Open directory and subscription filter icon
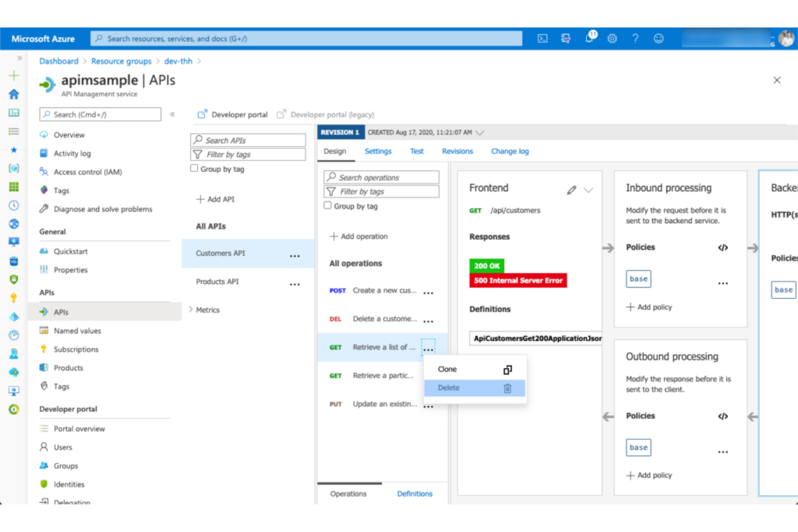The width and height of the screenshot is (798, 532). tap(566, 38)
